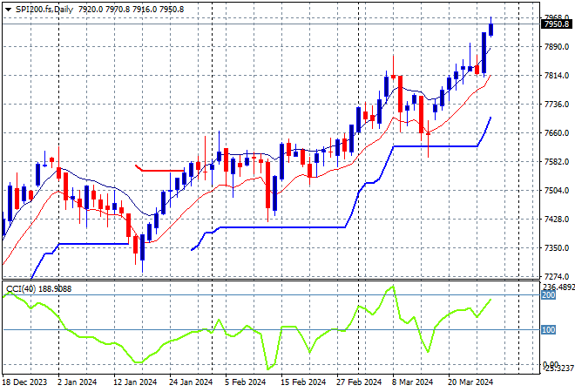This screenshot has height=392, width=575.
Task: Click the 24 Jan 2024 date label
Action: [x=191, y=382]
